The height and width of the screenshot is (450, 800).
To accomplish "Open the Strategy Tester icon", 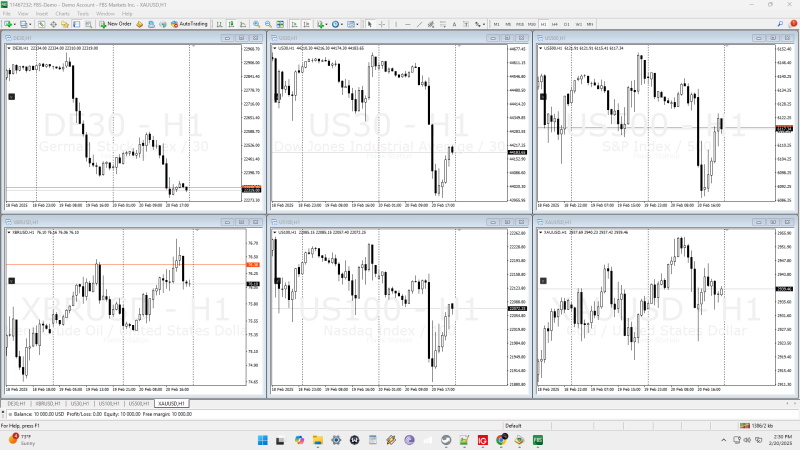I will pyautogui.click(x=88, y=24).
